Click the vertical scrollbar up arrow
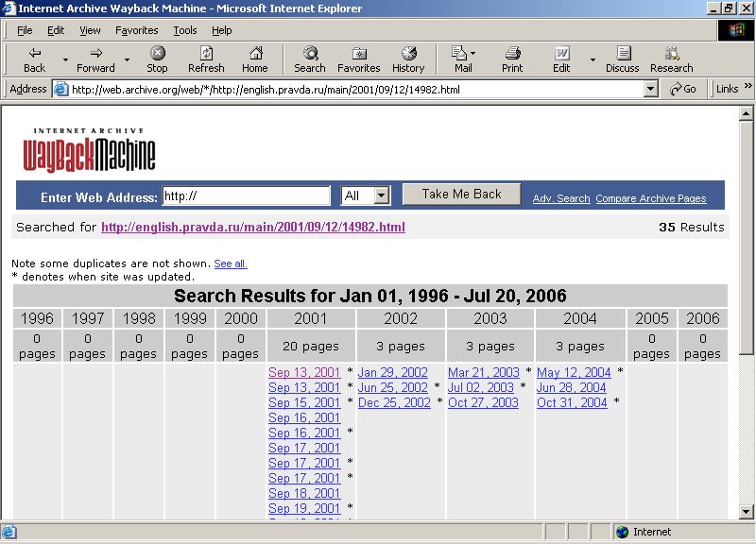Screen dimensions: 756x544 (746, 113)
